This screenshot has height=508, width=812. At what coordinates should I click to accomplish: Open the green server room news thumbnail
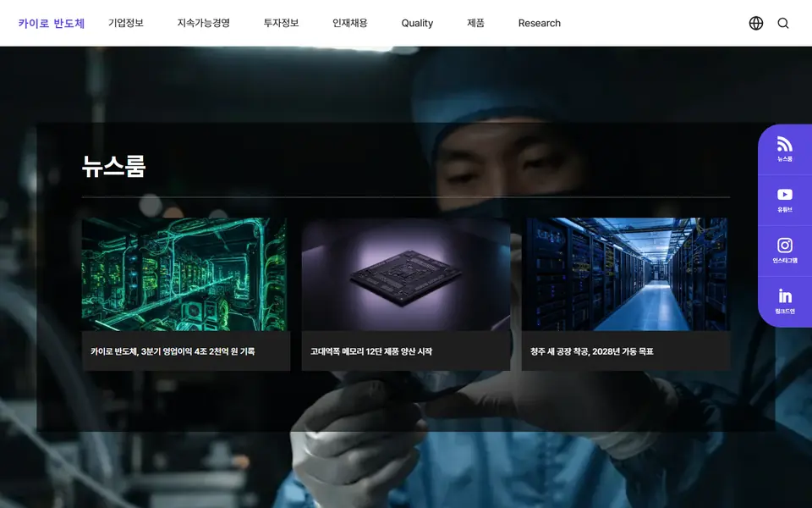click(x=186, y=274)
